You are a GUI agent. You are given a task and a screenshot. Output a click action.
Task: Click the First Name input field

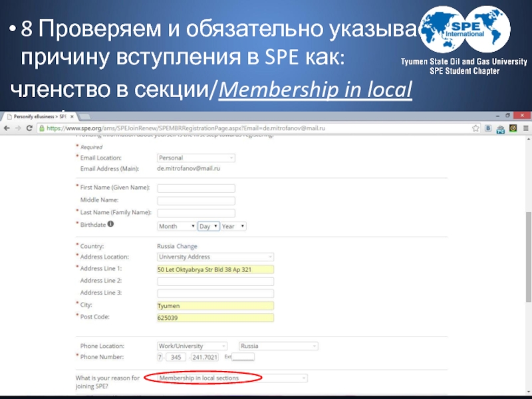196,188
